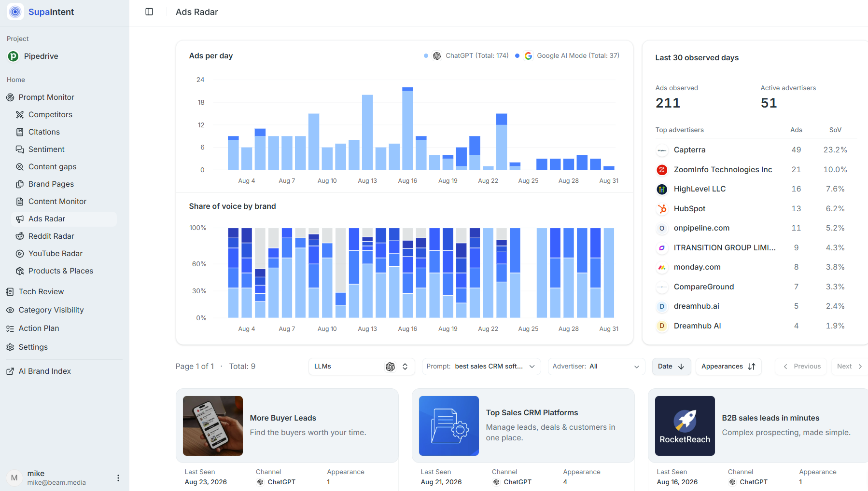Click the Reddit Radar icon

tap(20, 236)
